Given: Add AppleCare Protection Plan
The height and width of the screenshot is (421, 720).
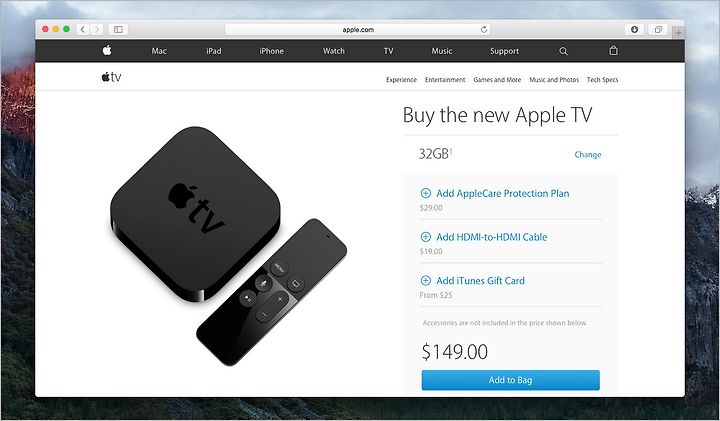Looking at the screenshot, I should pyautogui.click(x=495, y=193).
